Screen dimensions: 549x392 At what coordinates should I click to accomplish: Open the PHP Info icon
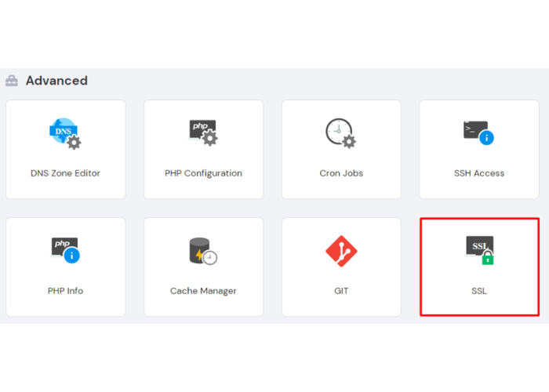pyautogui.click(x=65, y=250)
